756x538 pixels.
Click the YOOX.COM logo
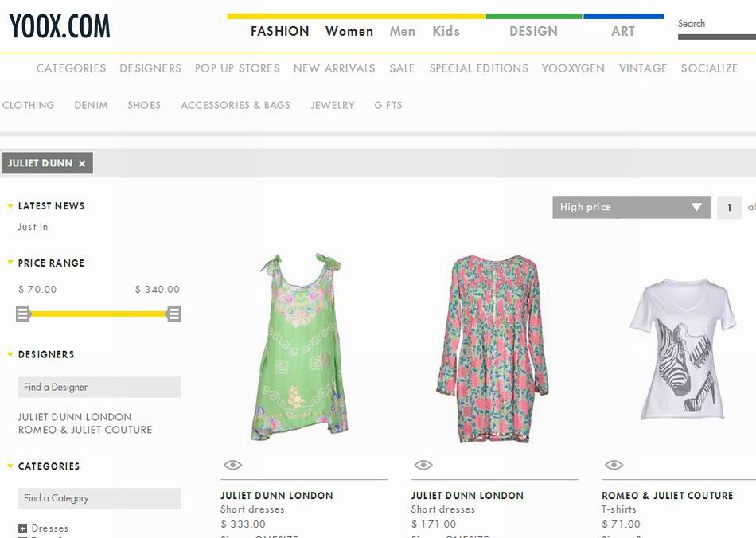pos(60,26)
